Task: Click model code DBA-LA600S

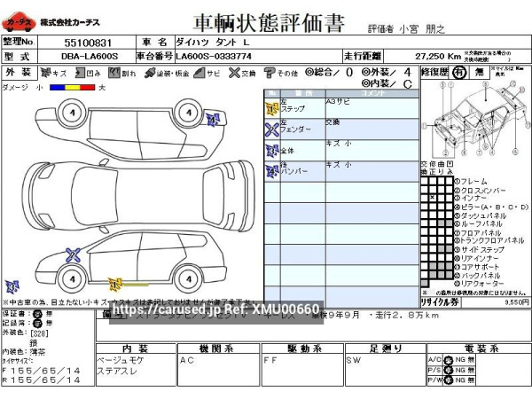Action: click(x=90, y=57)
